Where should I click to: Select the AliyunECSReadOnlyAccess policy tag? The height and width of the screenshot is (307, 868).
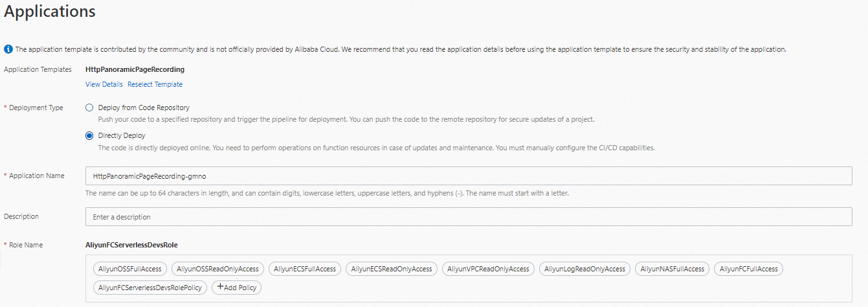(392, 269)
